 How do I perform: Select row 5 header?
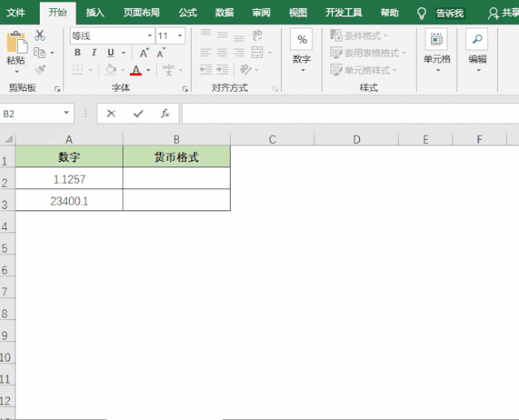7,245
